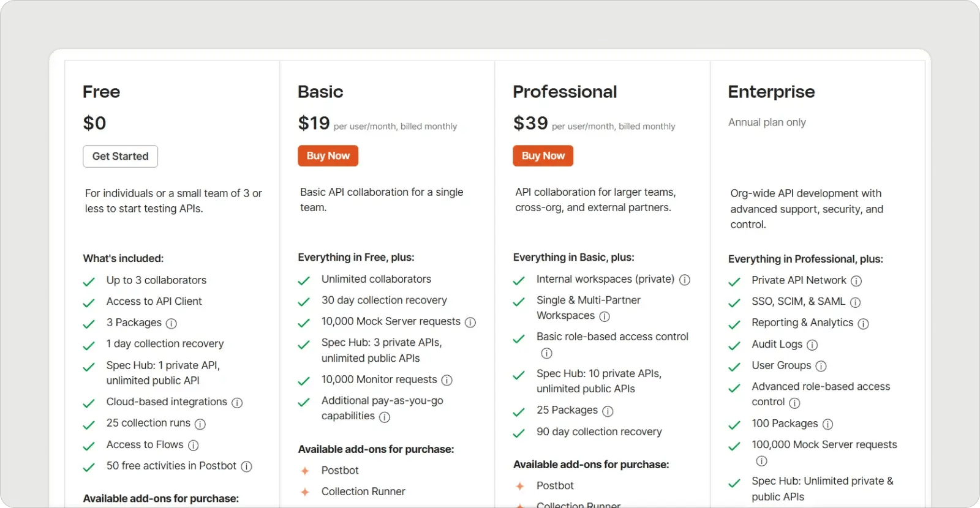Show info for 10,000 Monitor requests
The image size is (980, 508).
[447, 380]
